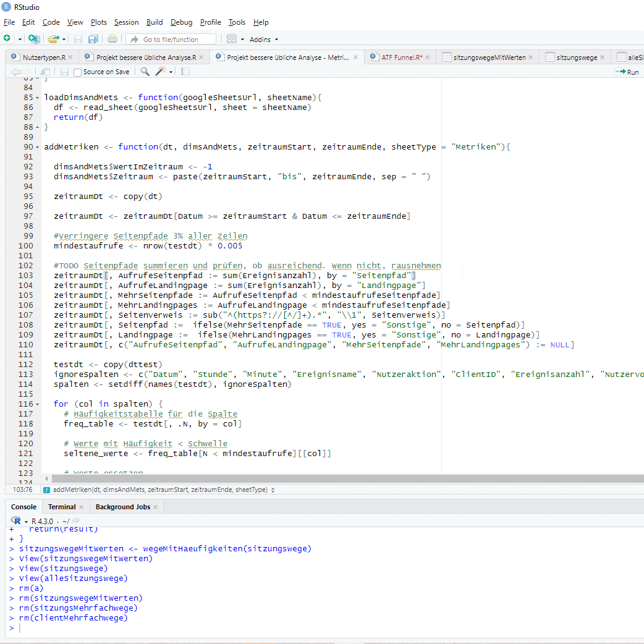Close the Background Jobs tab
The width and height of the screenshot is (644, 644).
click(156, 507)
